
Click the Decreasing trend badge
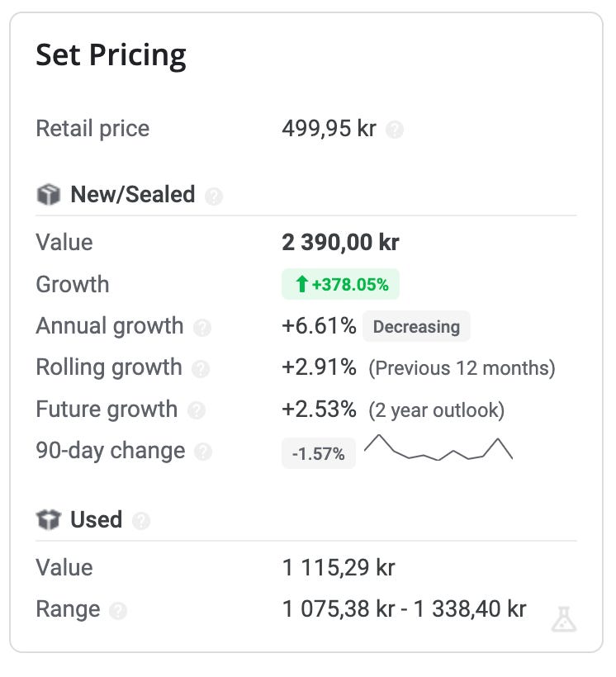tap(416, 326)
